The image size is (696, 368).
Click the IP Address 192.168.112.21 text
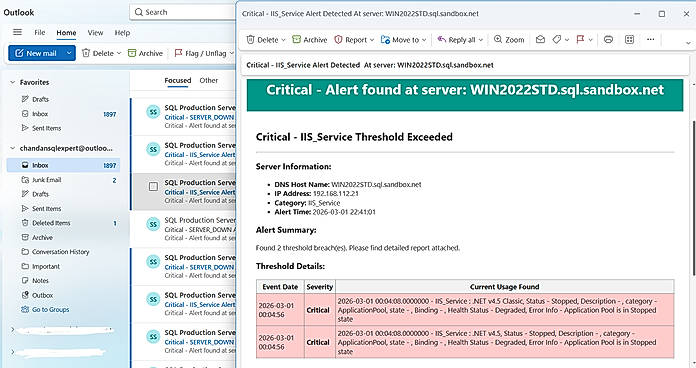pos(316,194)
